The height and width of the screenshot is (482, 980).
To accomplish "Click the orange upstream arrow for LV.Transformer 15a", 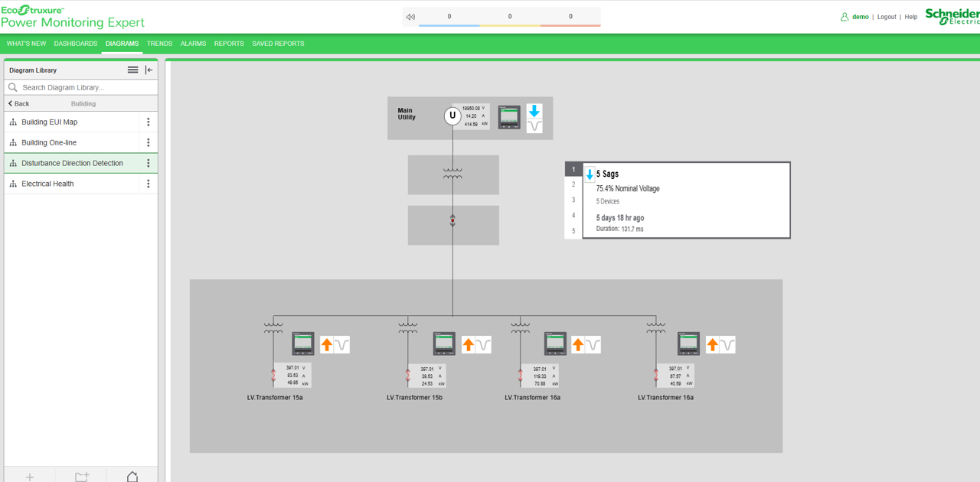I will click(327, 345).
